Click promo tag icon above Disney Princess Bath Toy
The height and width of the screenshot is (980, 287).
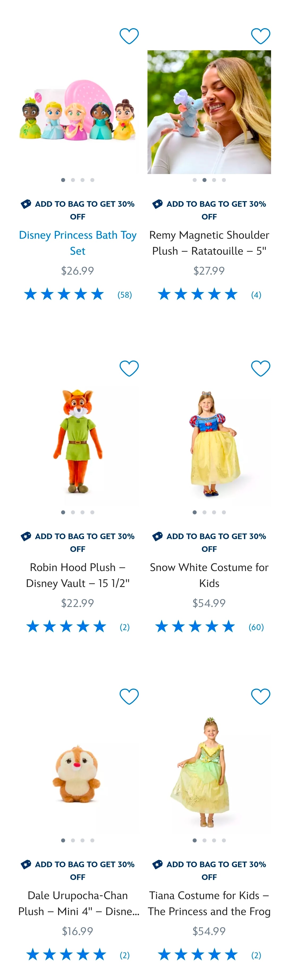tap(26, 204)
